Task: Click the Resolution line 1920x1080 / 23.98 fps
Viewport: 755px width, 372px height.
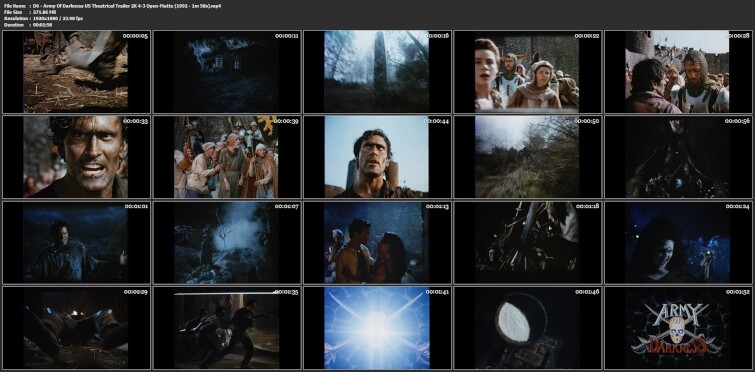Action: click(43, 18)
